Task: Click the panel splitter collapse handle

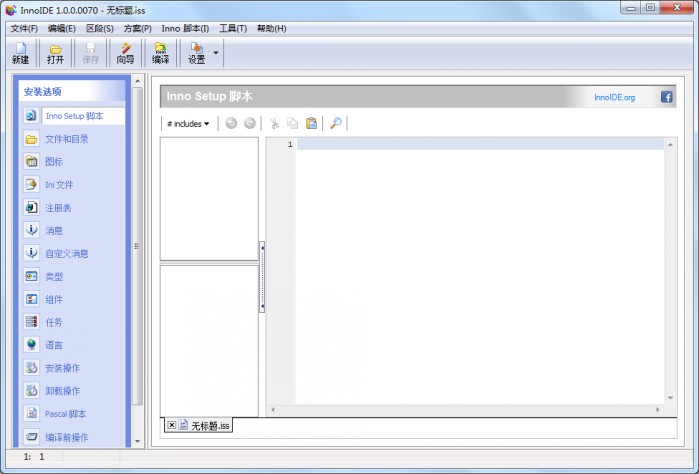Action: point(262,277)
